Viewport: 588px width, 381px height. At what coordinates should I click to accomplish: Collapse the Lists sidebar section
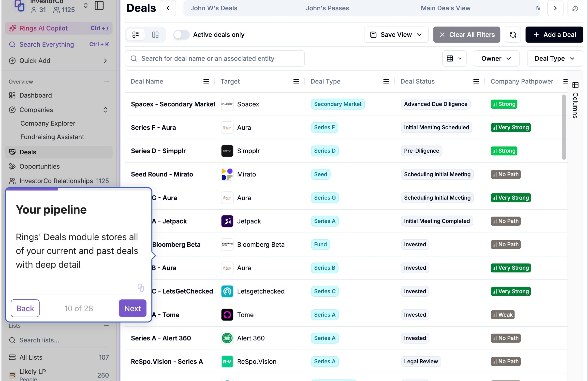click(106, 326)
